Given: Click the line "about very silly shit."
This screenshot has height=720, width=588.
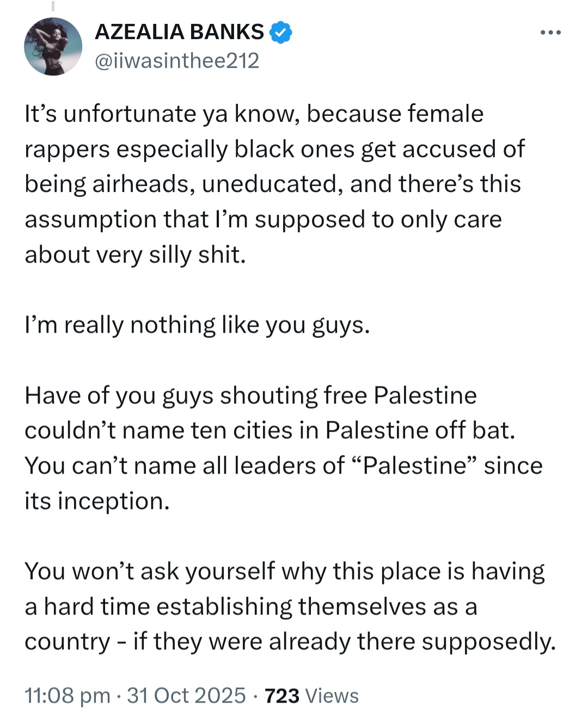Looking at the screenshot, I should 136,255.
